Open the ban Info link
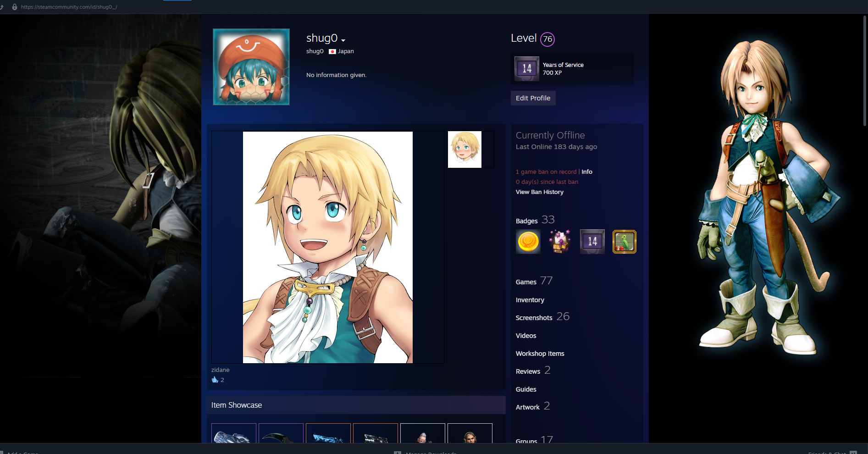868x454 pixels. click(x=587, y=172)
